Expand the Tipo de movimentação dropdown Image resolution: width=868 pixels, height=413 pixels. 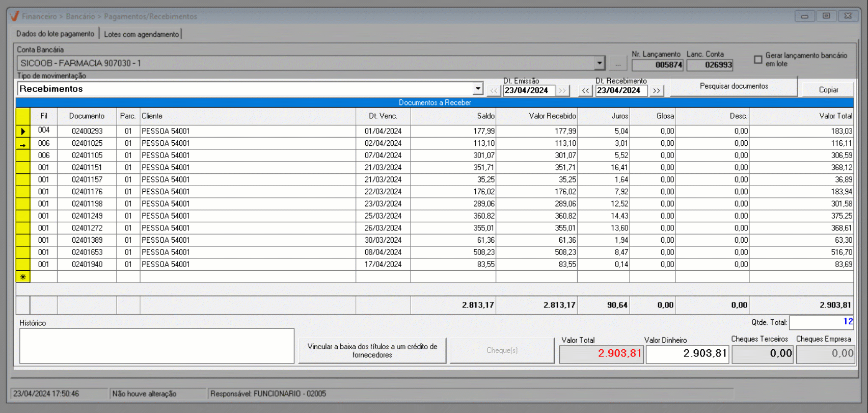477,89
